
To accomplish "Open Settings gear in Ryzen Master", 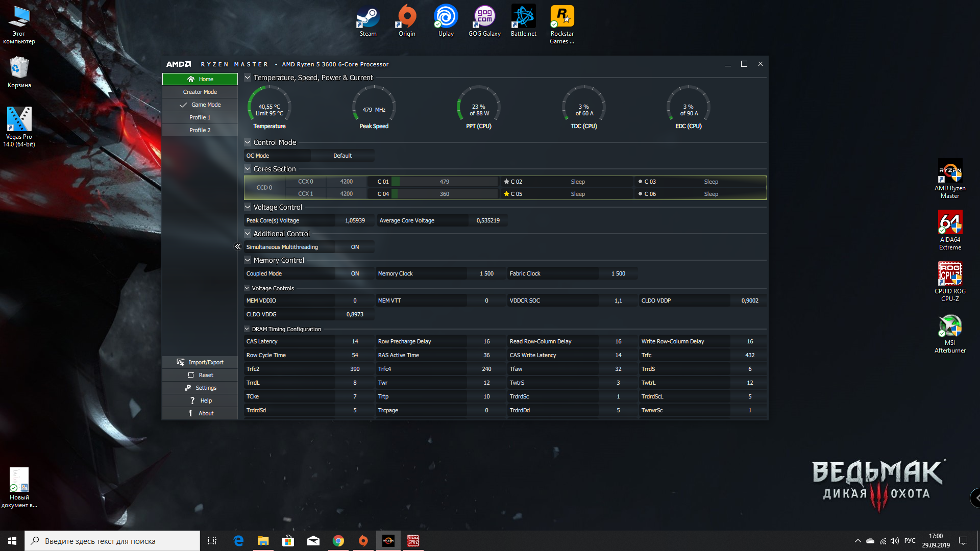I will click(x=188, y=388).
